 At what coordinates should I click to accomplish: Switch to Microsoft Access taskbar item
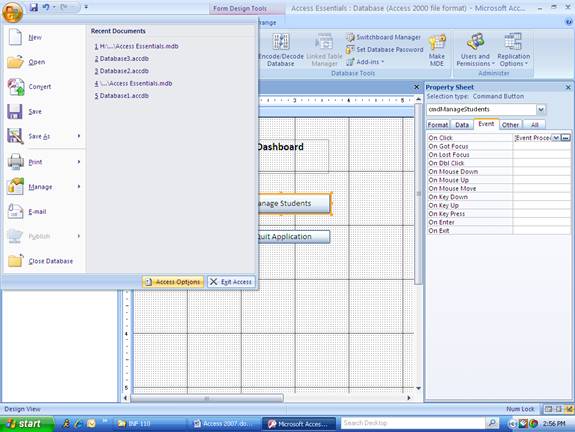(299, 424)
